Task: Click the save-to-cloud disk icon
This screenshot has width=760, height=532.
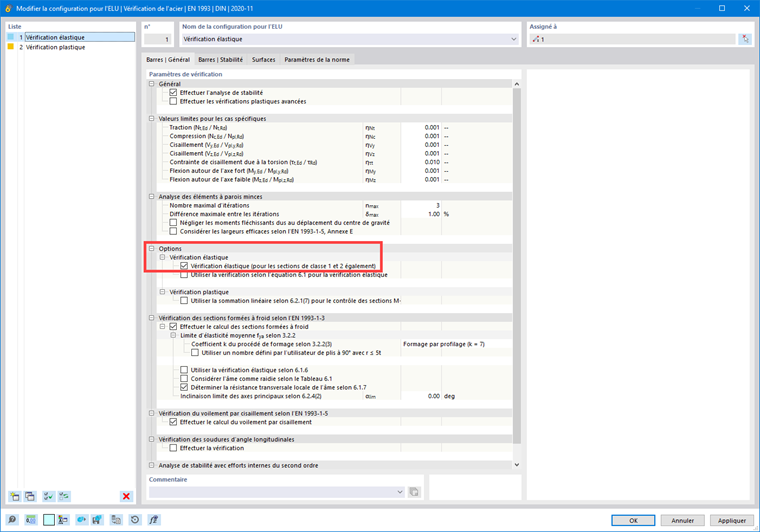Action: click(x=97, y=520)
